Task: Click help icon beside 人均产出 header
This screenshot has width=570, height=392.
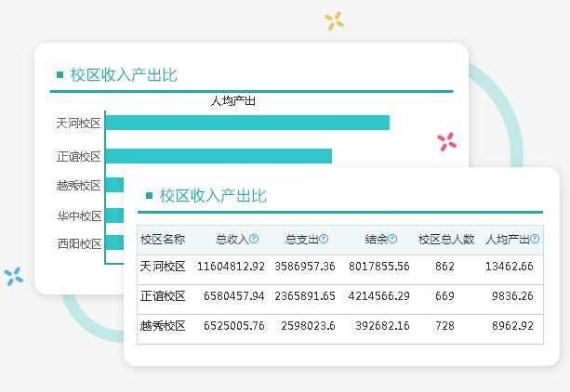Action: pyautogui.click(x=536, y=240)
